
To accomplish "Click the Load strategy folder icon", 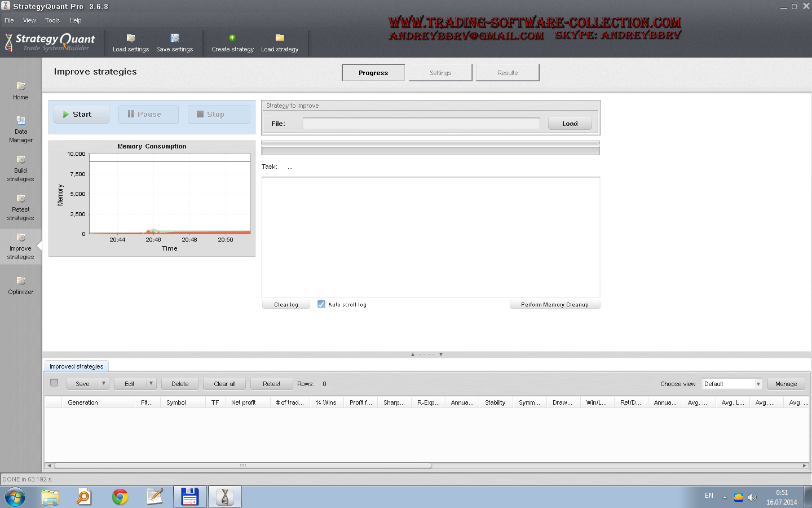I will click(279, 38).
